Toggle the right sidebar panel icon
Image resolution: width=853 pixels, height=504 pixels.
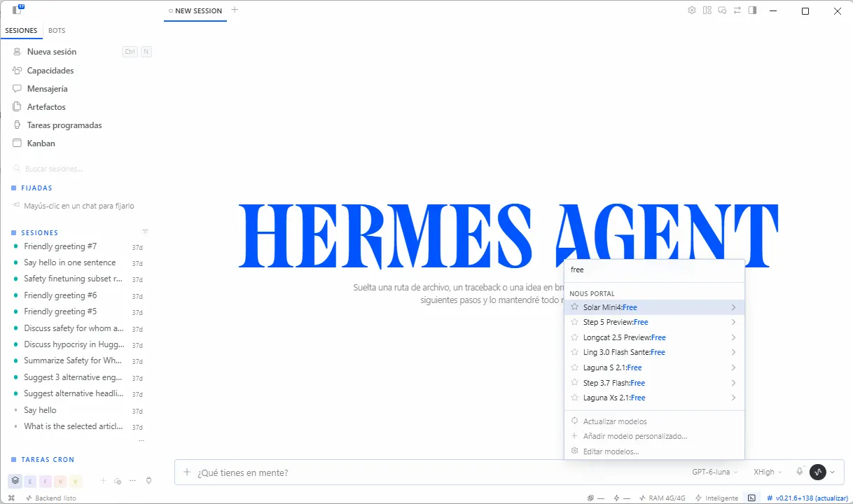click(753, 10)
